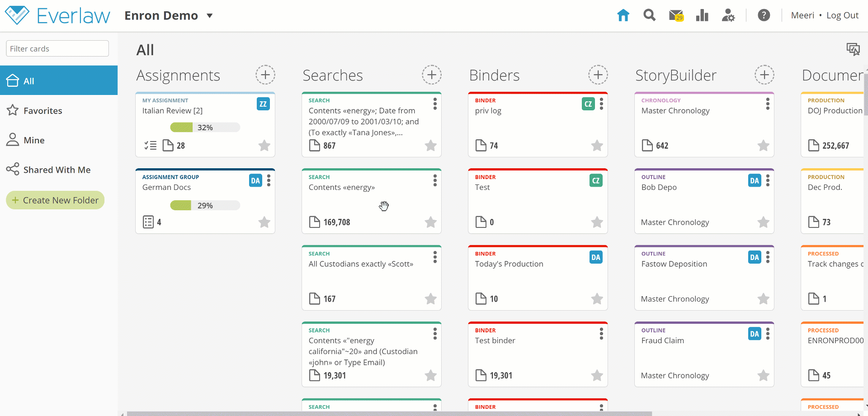The height and width of the screenshot is (416, 868).
Task: Open the chat icon beside All heading
Action: [x=853, y=49]
